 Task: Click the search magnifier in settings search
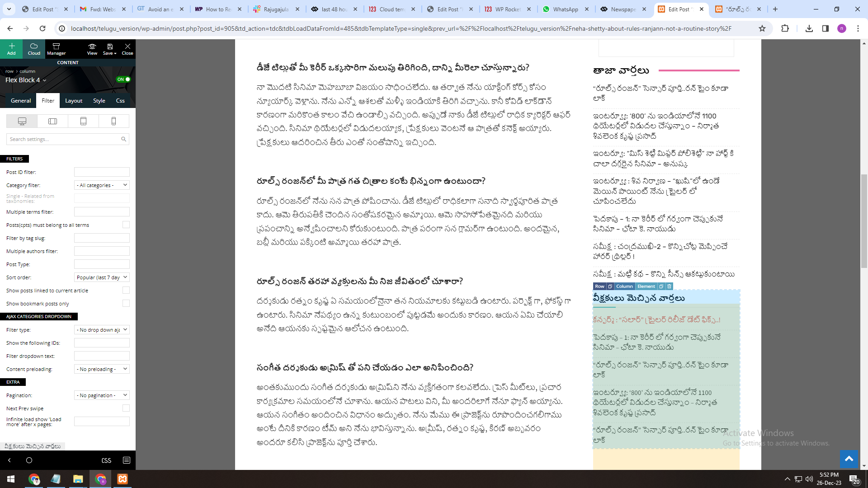(x=123, y=139)
